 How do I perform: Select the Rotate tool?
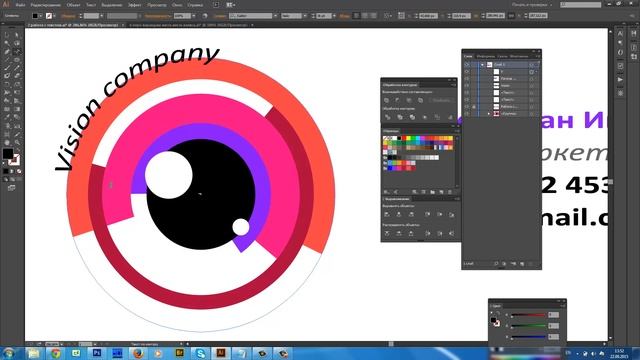click(x=7, y=84)
